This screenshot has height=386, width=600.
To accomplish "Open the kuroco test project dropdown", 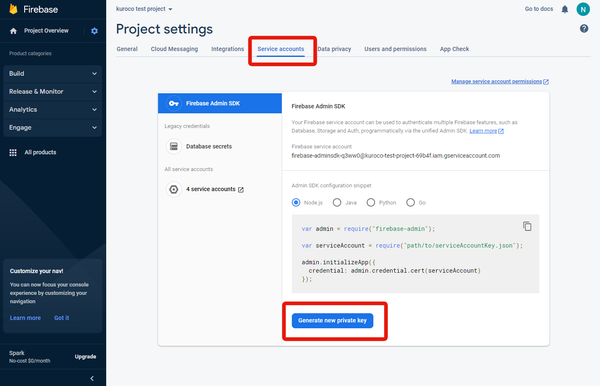I will click(x=144, y=9).
